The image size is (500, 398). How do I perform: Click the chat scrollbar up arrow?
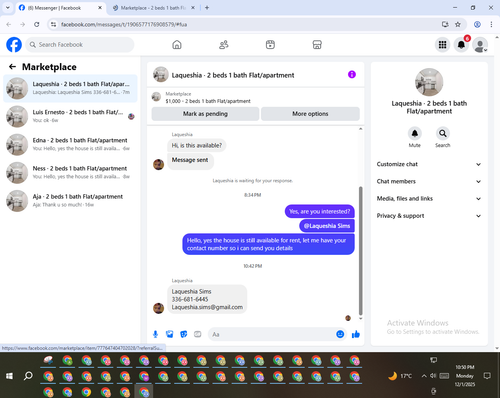point(360,129)
